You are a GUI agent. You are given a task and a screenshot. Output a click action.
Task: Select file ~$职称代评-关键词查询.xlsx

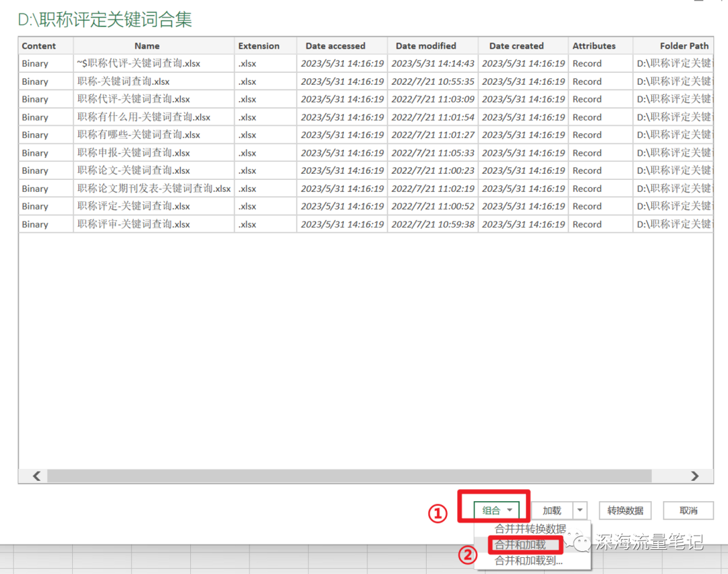(x=138, y=63)
